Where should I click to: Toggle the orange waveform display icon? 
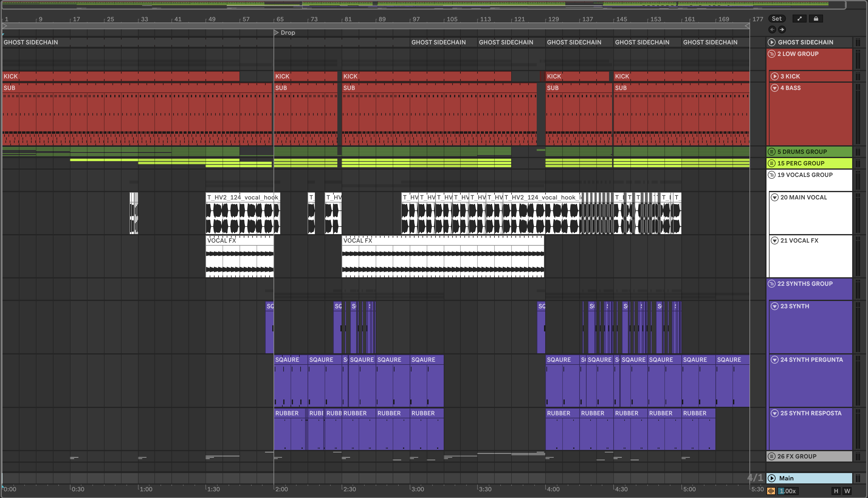[771, 491]
